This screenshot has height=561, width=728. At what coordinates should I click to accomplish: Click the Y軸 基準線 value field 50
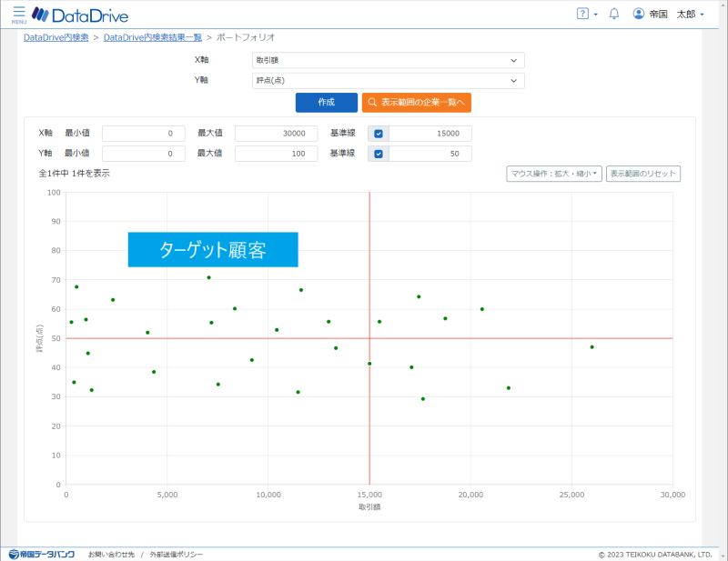pyautogui.click(x=430, y=154)
